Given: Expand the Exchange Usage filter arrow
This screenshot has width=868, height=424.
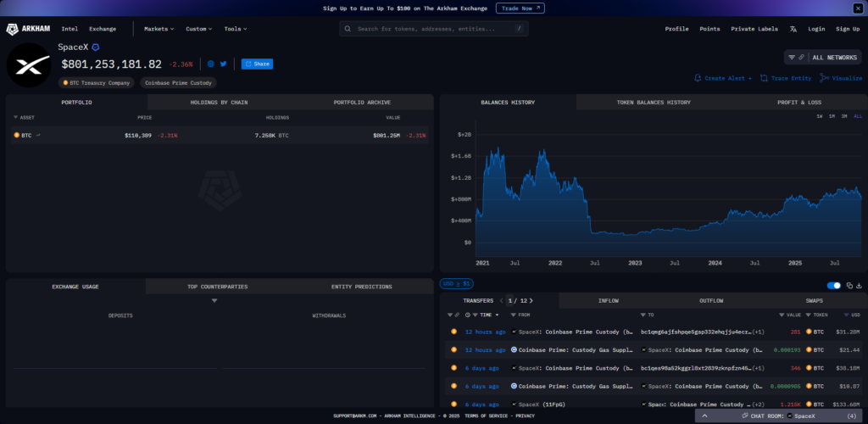Looking at the screenshot, I should (214, 300).
